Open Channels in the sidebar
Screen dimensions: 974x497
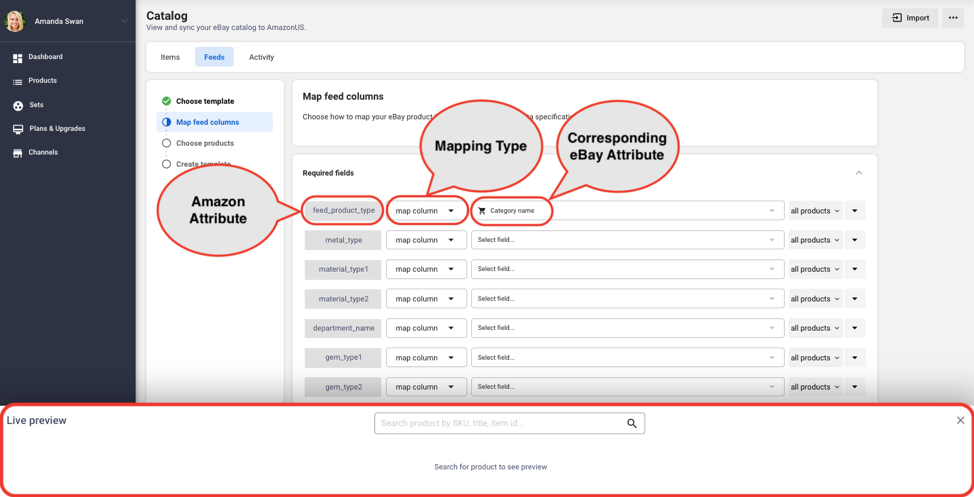(x=43, y=152)
